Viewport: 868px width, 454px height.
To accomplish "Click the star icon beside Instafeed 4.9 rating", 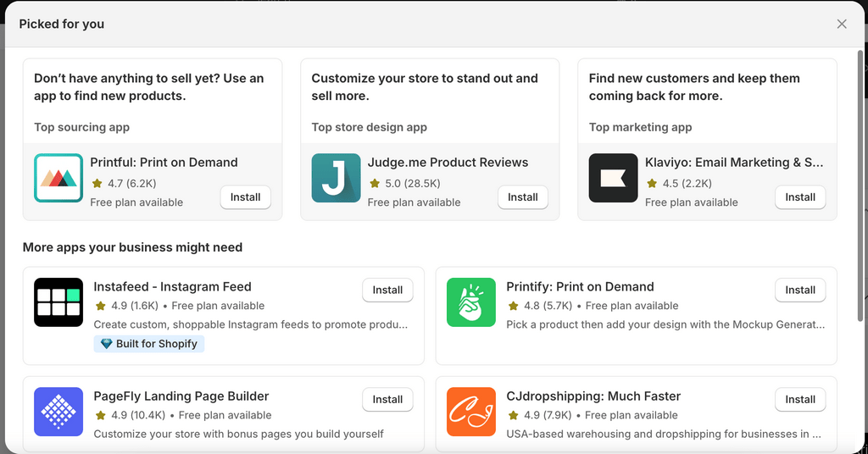I will (100, 306).
